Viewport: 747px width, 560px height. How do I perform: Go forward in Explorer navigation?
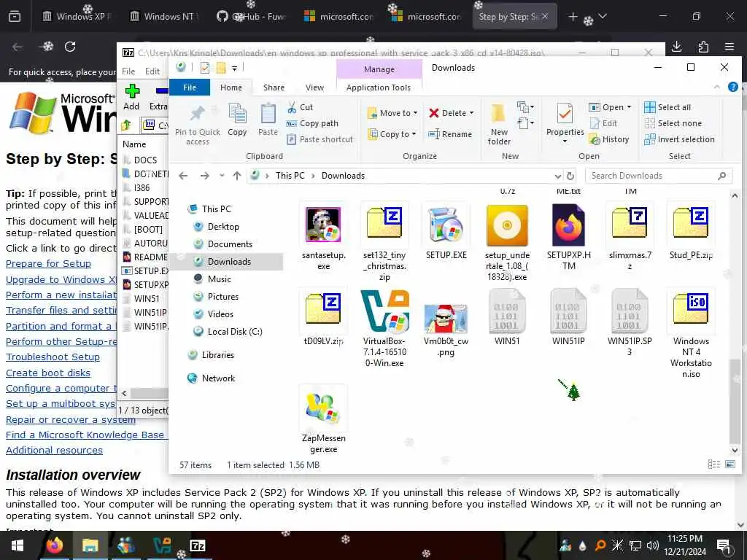coord(204,176)
